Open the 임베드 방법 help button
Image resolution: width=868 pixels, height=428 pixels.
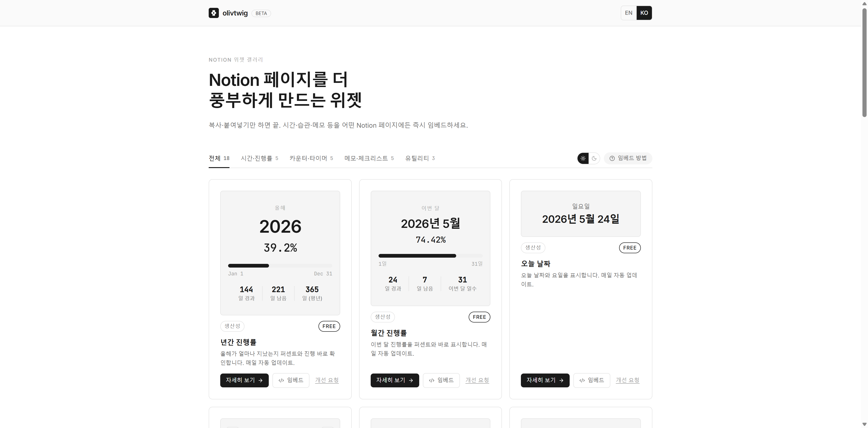[x=628, y=158]
